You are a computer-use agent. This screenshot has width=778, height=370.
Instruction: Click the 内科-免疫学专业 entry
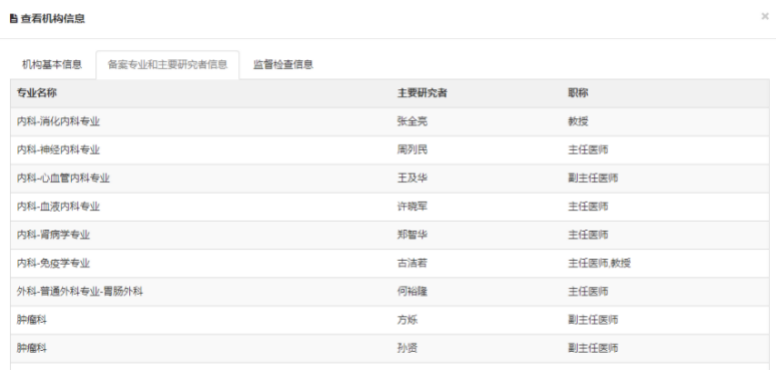tap(53, 263)
